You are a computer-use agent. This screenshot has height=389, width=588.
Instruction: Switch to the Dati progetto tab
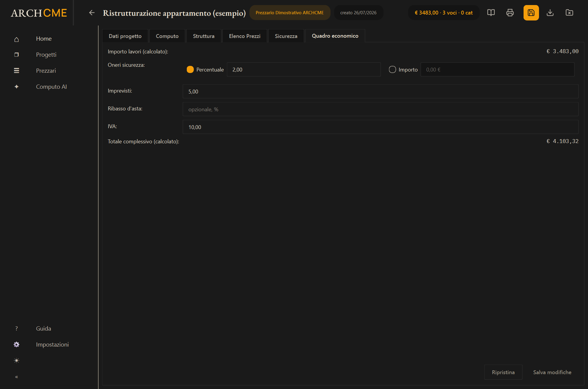click(125, 36)
